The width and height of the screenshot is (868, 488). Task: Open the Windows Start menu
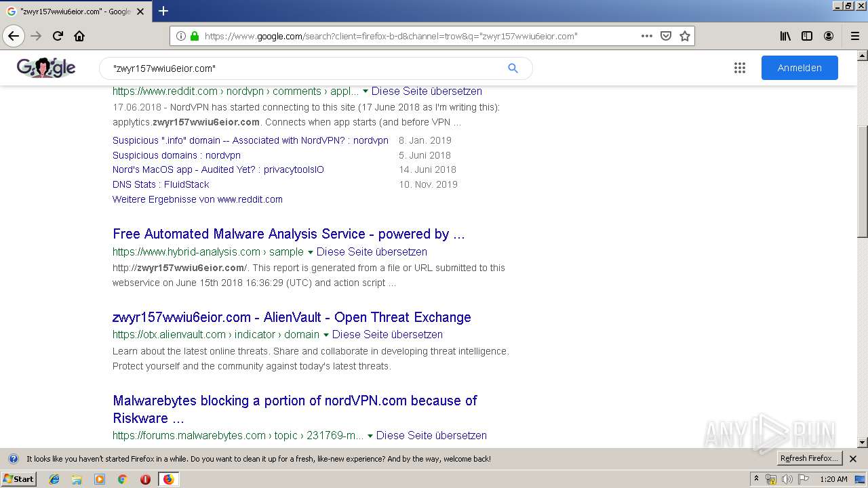18,479
